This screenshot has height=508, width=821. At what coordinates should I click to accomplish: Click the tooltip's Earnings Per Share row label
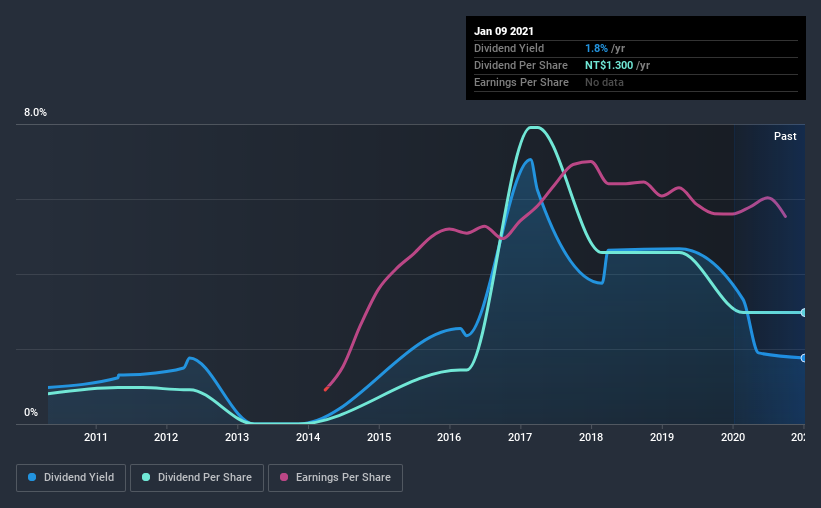(521, 82)
